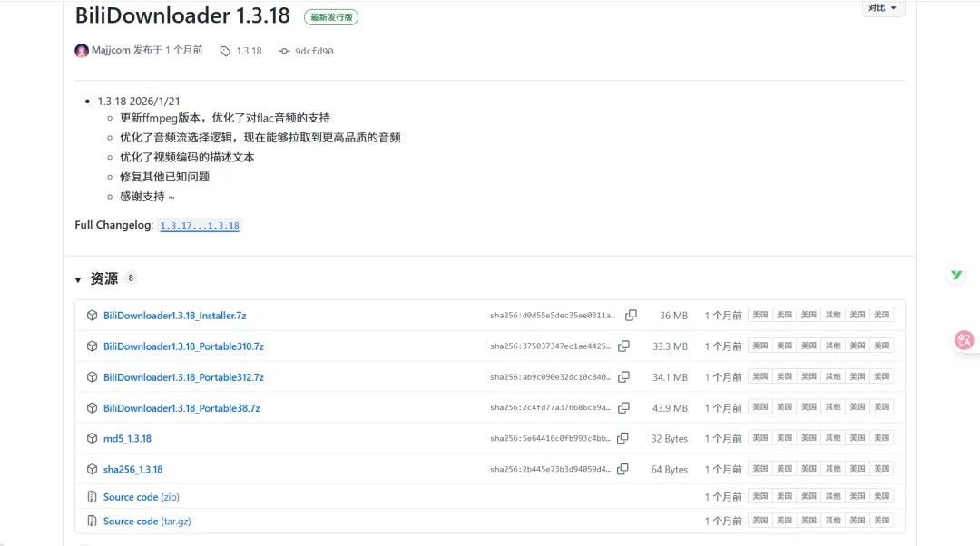Download BiliDownloader1.3.18_Installer.7z
This screenshot has width=980, height=546.
point(174,316)
